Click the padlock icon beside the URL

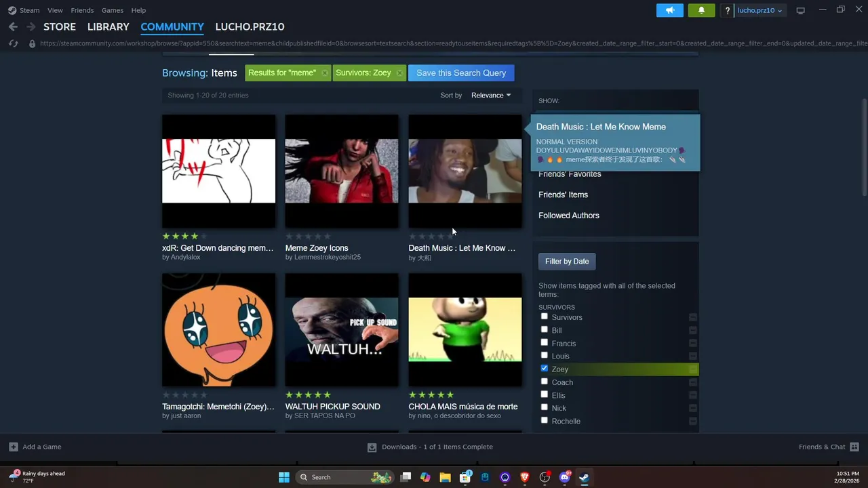click(x=31, y=43)
